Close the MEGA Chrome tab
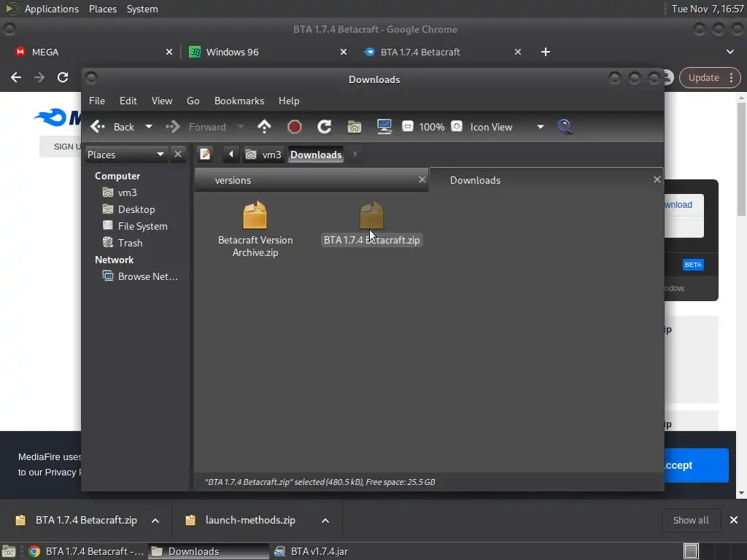The height and width of the screenshot is (560, 747). pos(169,52)
